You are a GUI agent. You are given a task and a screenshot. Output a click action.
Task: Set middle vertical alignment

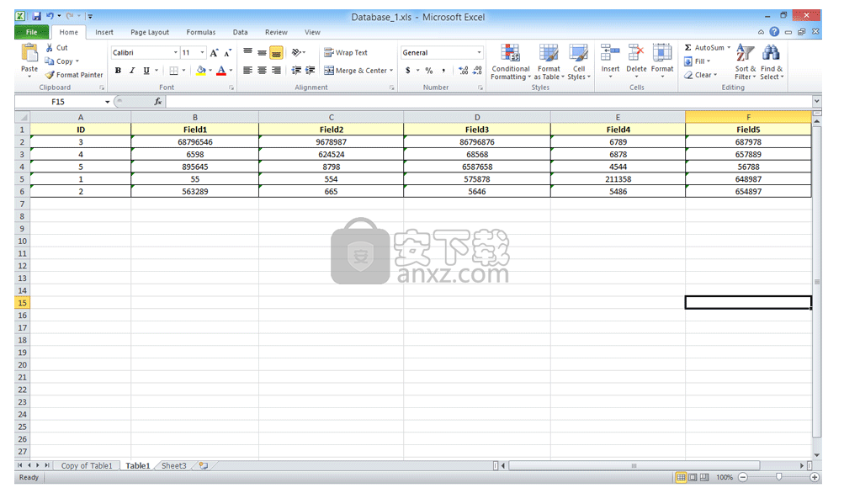(262, 52)
